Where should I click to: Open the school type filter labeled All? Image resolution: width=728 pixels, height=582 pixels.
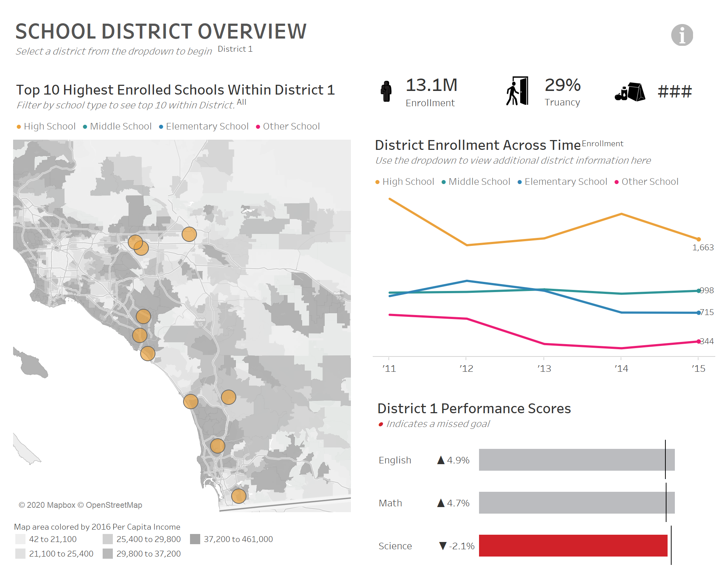tap(242, 102)
